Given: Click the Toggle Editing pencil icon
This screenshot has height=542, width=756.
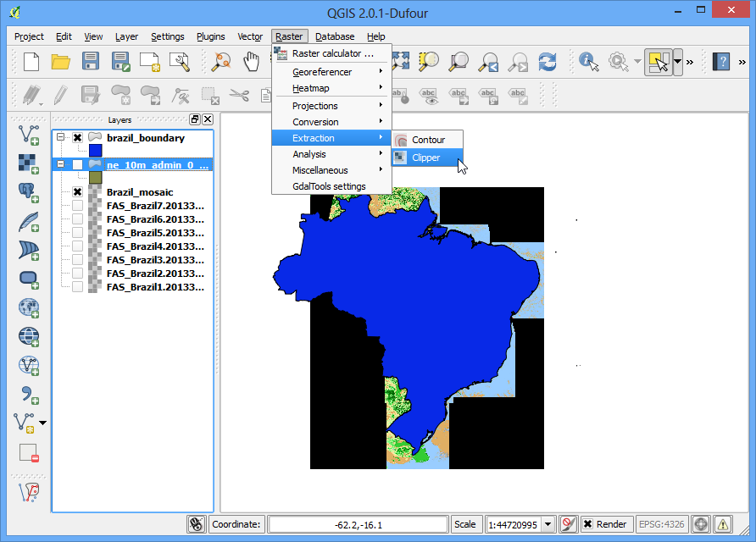Looking at the screenshot, I should click(61, 95).
